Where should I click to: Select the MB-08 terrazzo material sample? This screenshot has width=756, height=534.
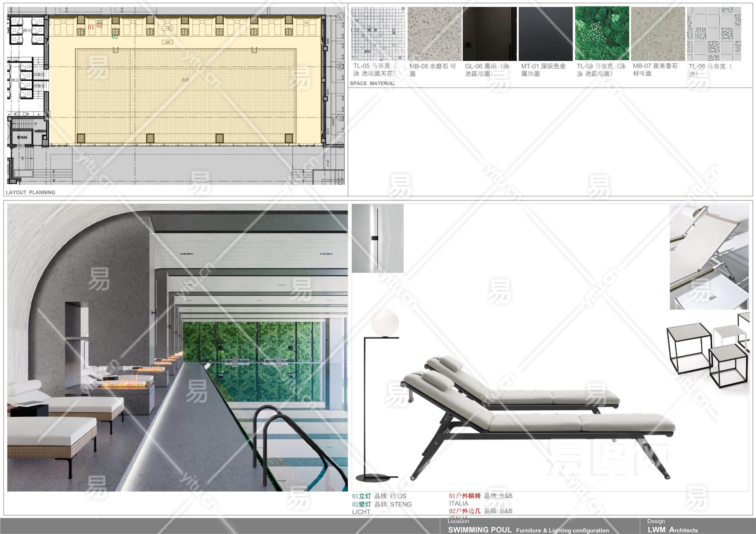[x=434, y=34]
